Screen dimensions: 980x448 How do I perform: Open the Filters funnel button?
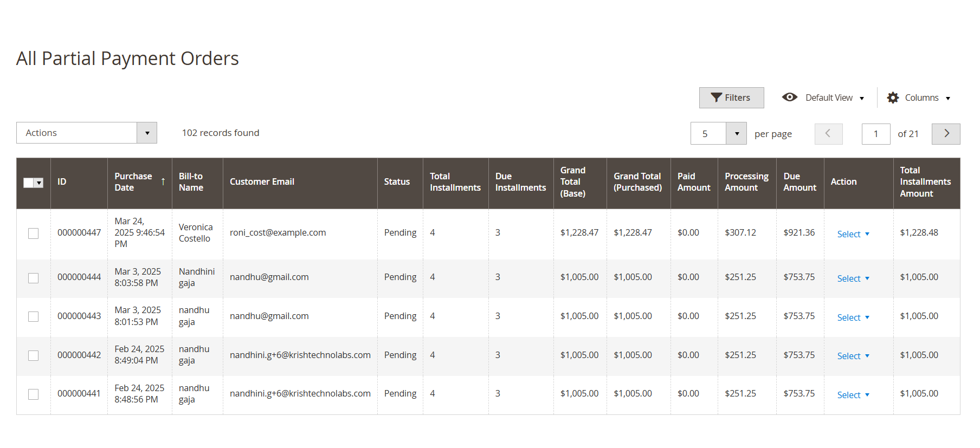coord(731,98)
